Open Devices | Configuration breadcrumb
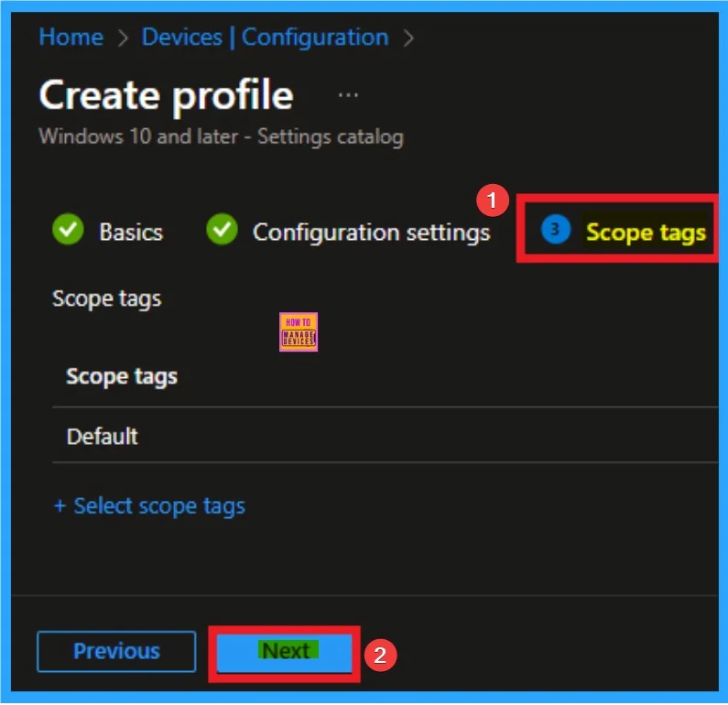Screen dimensions: 728x705 [x=266, y=38]
